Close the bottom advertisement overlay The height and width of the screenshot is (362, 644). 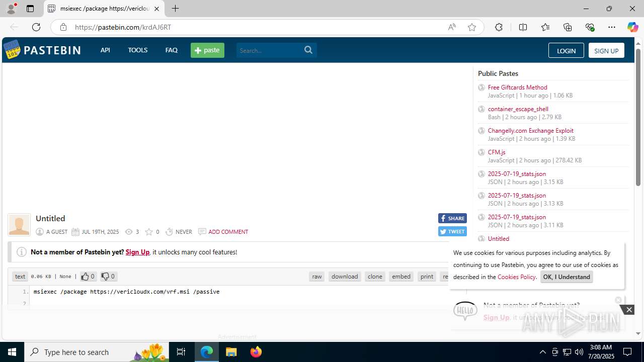[629, 310]
